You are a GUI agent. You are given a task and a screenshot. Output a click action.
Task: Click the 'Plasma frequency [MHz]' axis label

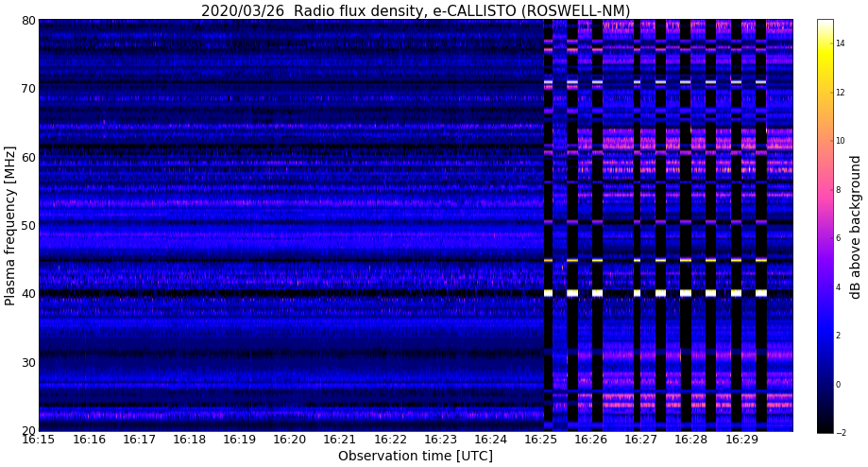click(9, 226)
